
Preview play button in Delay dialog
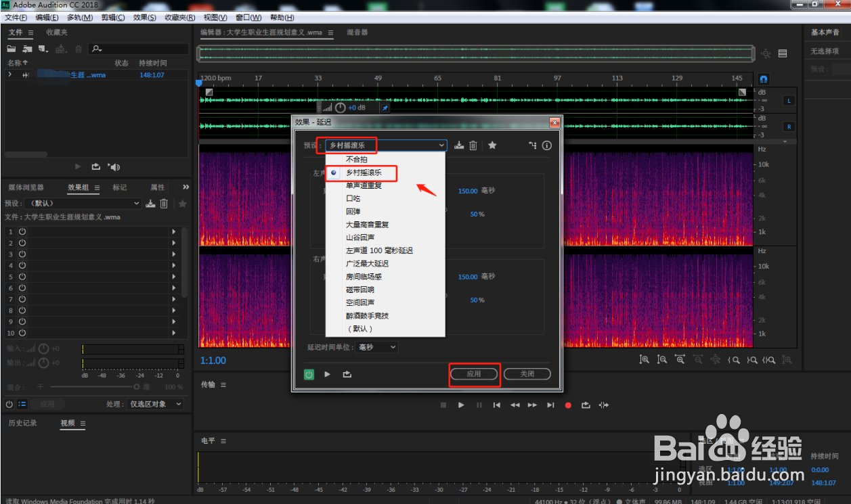pos(328,373)
